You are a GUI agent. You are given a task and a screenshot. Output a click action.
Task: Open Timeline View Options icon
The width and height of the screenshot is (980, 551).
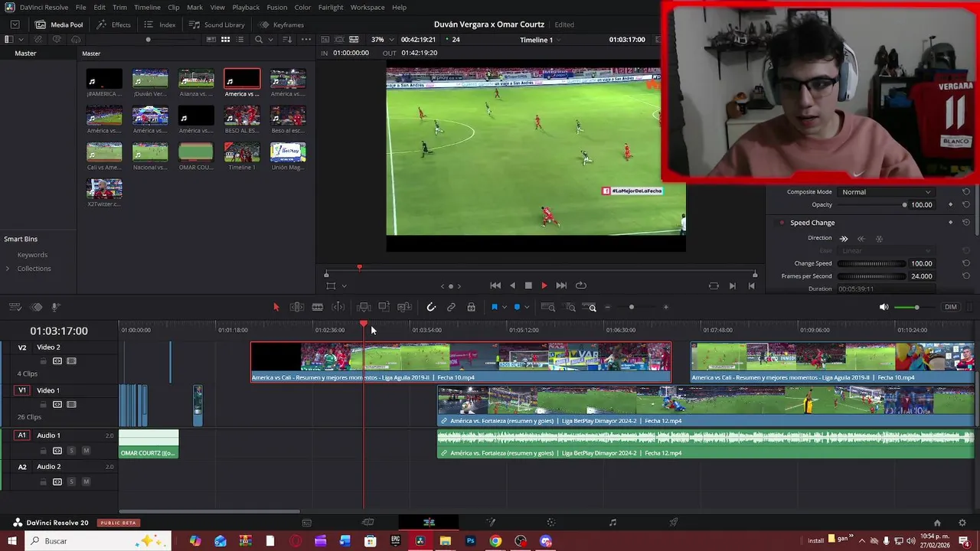[15, 307]
